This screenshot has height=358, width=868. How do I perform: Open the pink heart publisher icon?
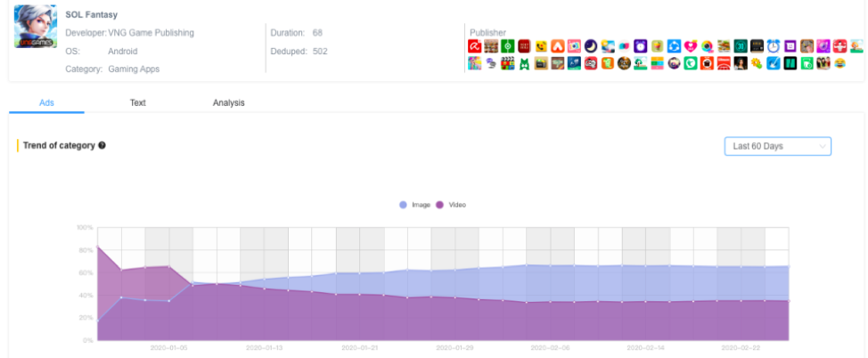[x=690, y=45]
